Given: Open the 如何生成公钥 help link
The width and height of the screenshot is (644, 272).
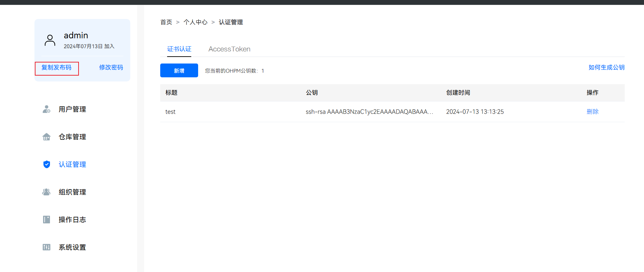Looking at the screenshot, I should point(606,68).
